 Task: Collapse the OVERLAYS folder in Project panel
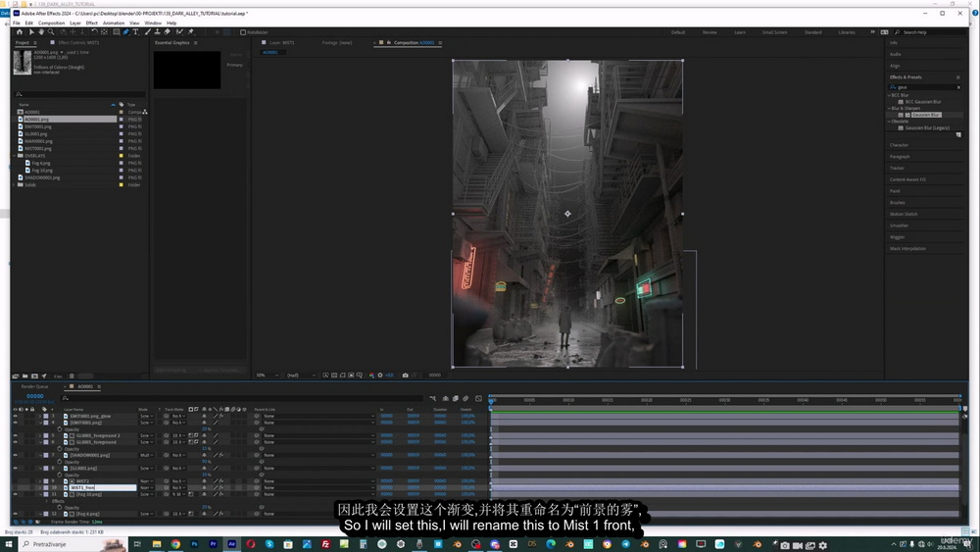click(x=15, y=156)
